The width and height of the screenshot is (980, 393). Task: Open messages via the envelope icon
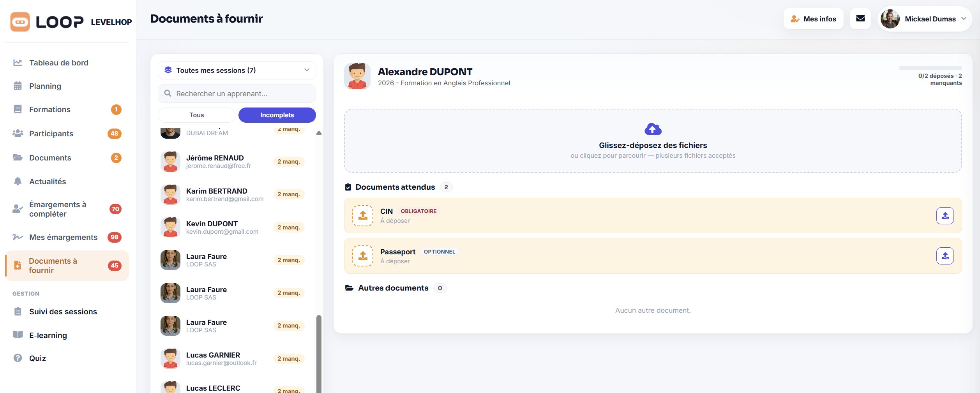click(x=860, y=19)
